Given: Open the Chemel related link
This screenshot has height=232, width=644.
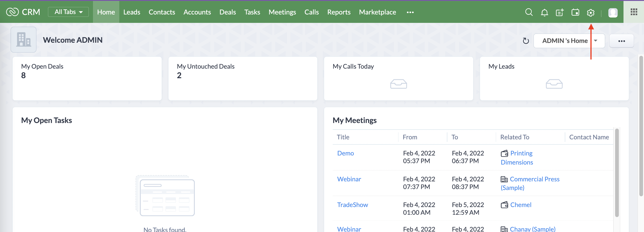Looking at the screenshot, I should [x=521, y=205].
